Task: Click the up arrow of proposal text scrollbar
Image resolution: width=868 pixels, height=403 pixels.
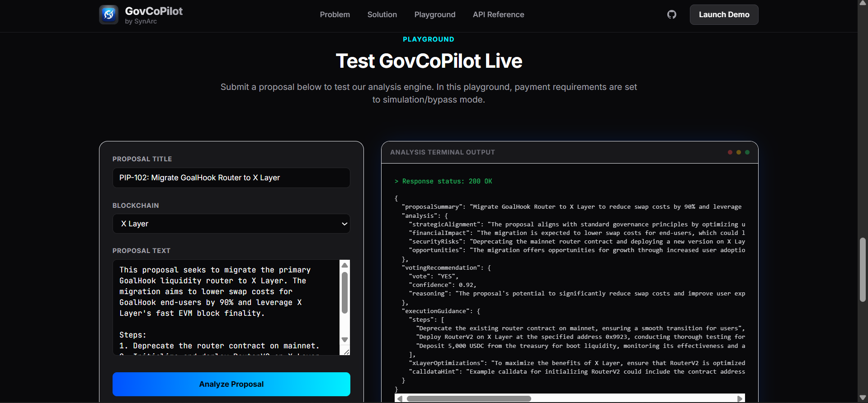Action: [x=344, y=265]
